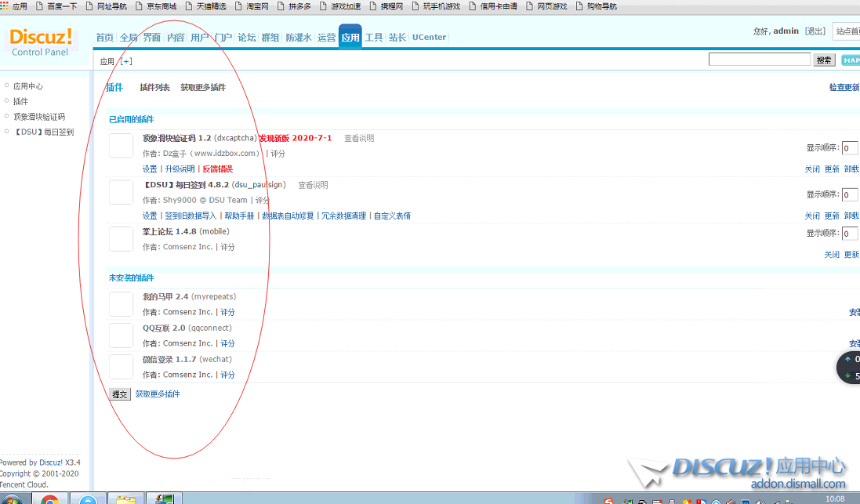Click the red 反馈错误 link
Screen dimensions: 860x504
point(218,169)
